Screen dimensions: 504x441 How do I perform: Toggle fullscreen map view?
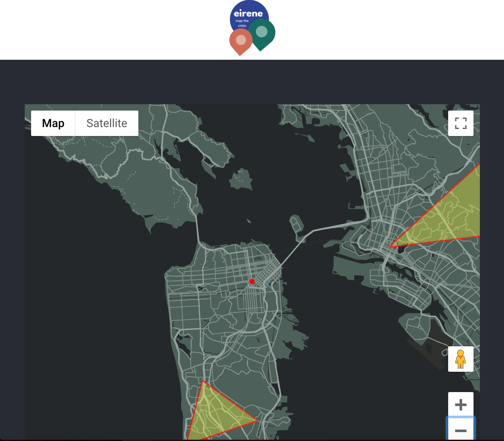[x=461, y=123]
